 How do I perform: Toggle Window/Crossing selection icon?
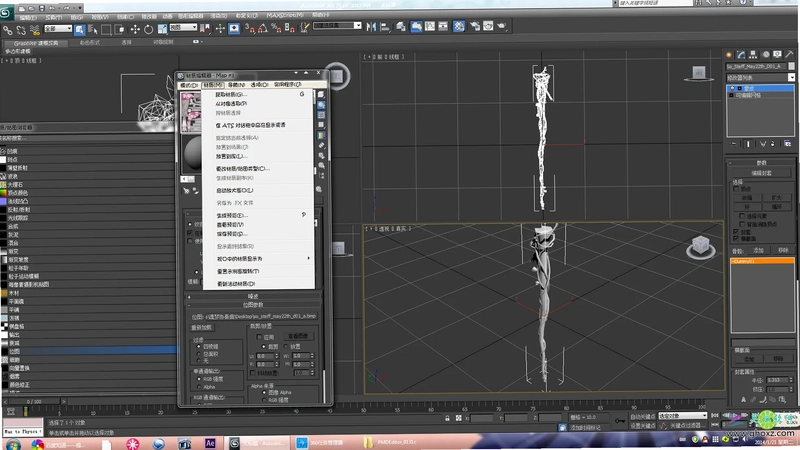tap(119, 30)
